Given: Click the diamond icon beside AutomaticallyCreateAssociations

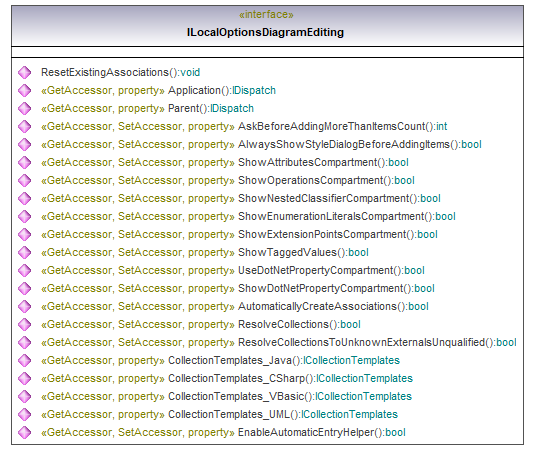Looking at the screenshot, I should click(x=25, y=306).
